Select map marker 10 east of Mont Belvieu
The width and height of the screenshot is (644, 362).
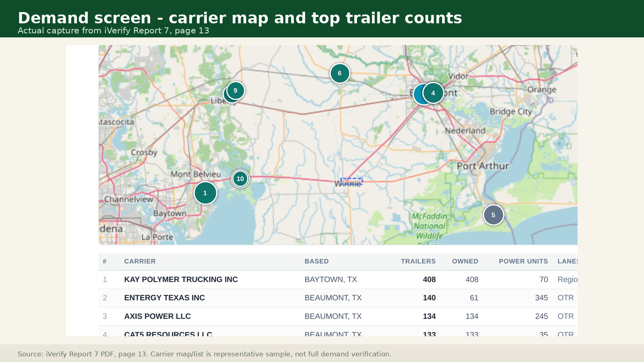click(x=240, y=179)
